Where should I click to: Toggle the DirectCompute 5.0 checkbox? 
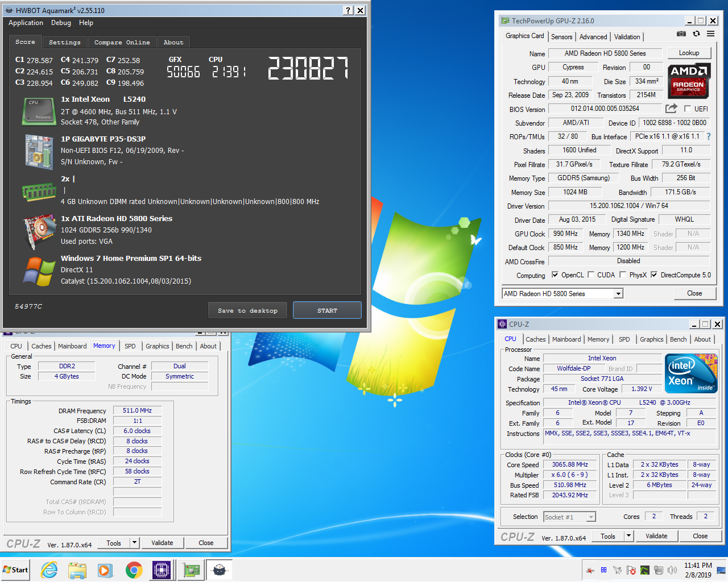click(654, 275)
